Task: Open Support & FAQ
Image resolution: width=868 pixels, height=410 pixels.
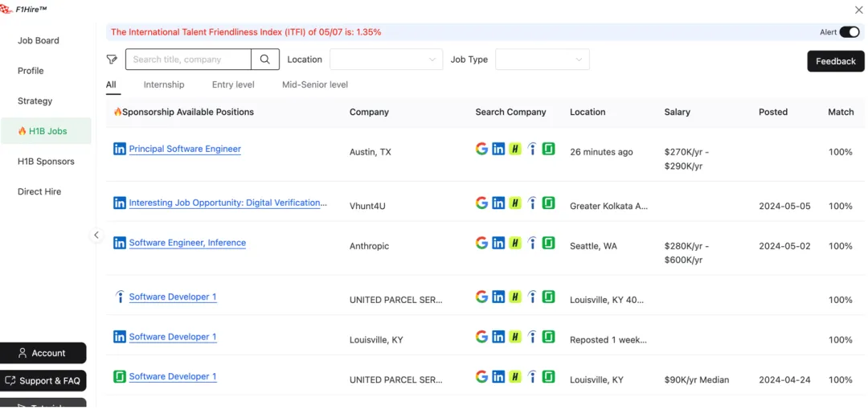Action: tap(43, 380)
